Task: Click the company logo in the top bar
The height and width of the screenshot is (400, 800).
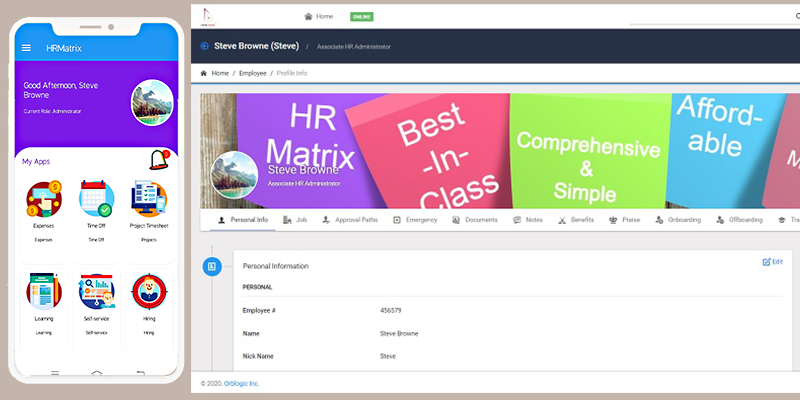Action: [x=208, y=16]
